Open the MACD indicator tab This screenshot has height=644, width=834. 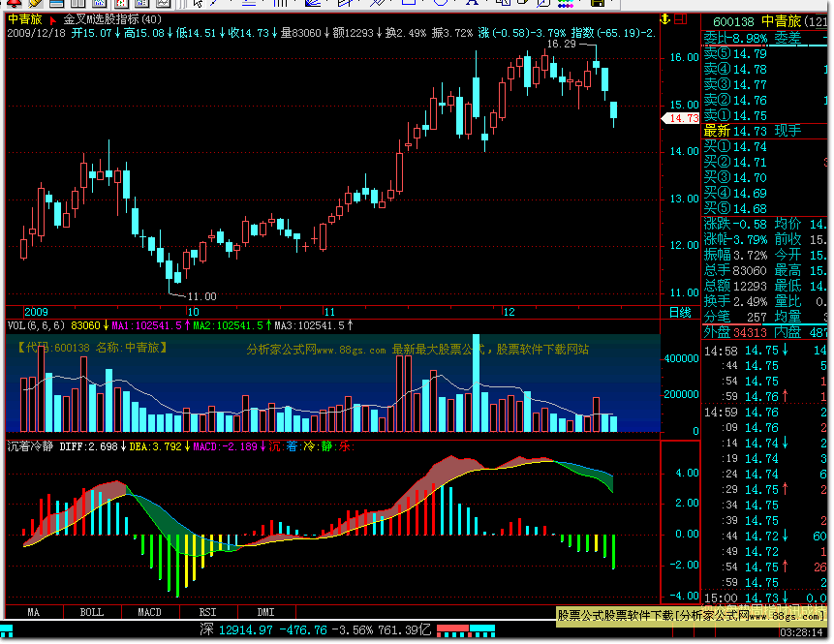point(150,612)
